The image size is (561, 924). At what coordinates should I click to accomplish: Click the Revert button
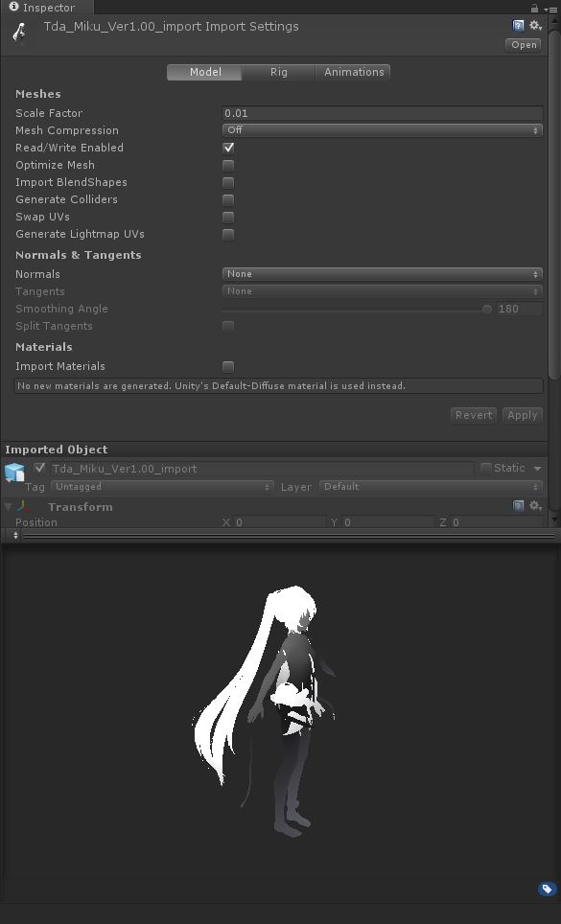click(x=473, y=415)
